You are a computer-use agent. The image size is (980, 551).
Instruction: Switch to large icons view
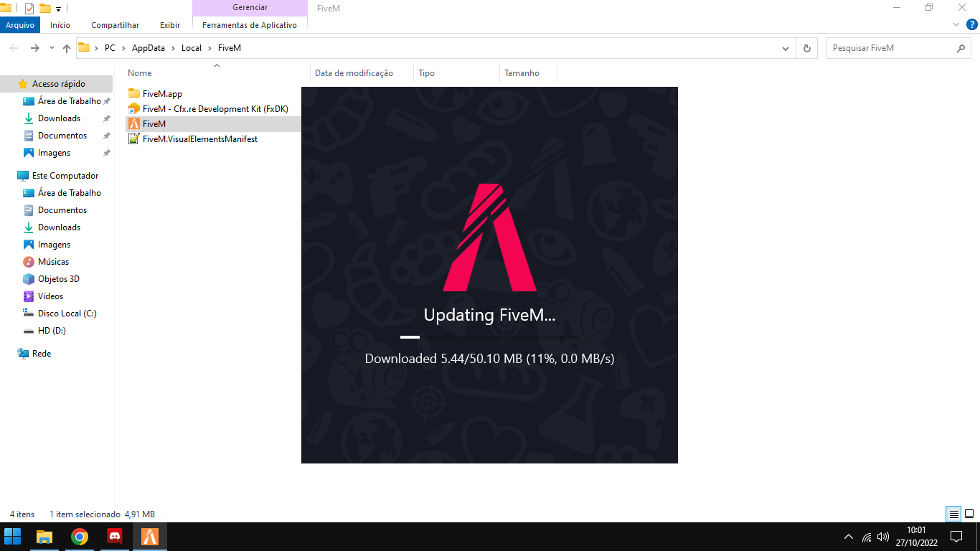tap(969, 514)
